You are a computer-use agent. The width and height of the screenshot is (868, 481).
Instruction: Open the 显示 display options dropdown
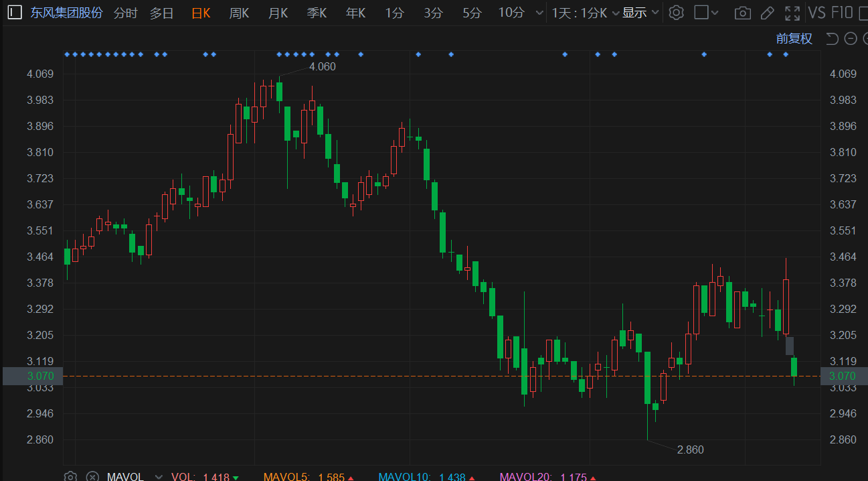pyautogui.click(x=636, y=12)
